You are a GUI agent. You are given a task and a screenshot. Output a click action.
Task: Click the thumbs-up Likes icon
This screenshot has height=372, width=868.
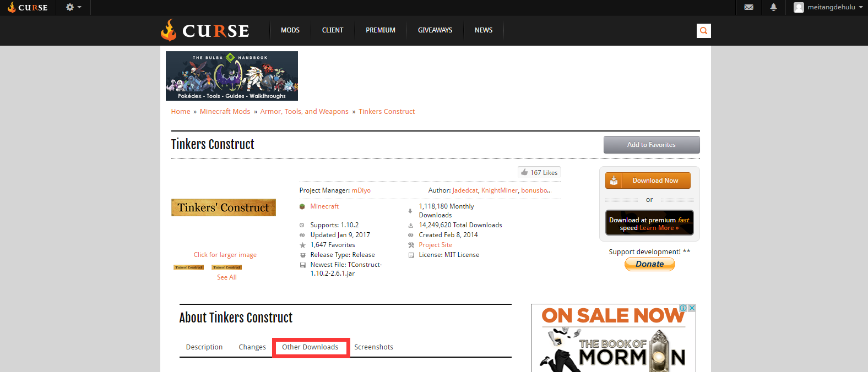coord(524,172)
